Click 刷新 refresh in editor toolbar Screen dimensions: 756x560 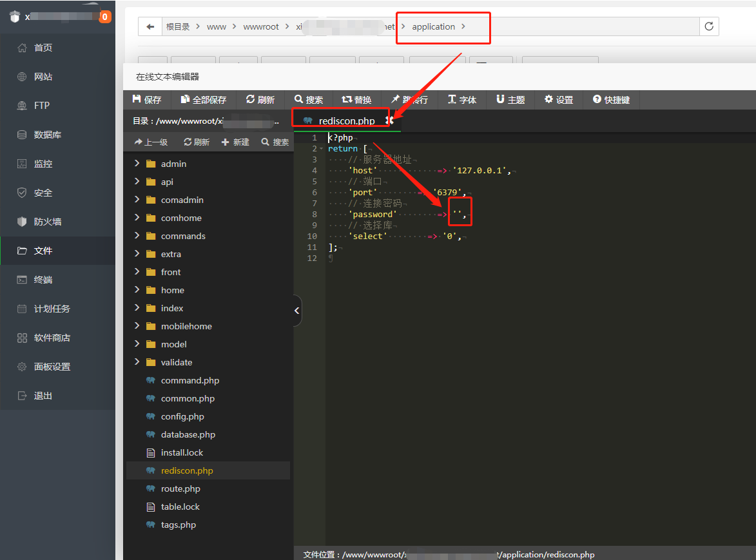(x=260, y=100)
